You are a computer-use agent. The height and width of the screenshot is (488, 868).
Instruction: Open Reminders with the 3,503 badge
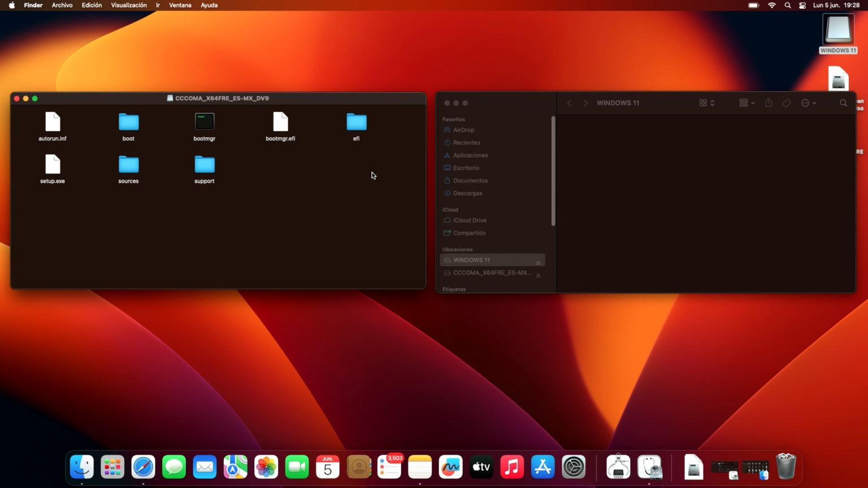pyautogui.click(x=389, y=467)
